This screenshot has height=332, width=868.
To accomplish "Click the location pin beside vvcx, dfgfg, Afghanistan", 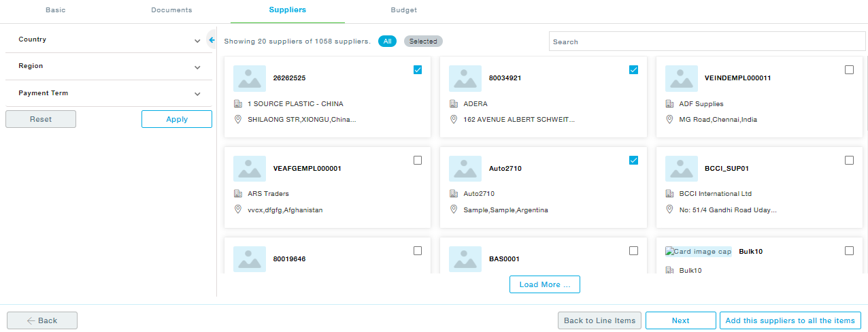I will click(x=238, y=210).
